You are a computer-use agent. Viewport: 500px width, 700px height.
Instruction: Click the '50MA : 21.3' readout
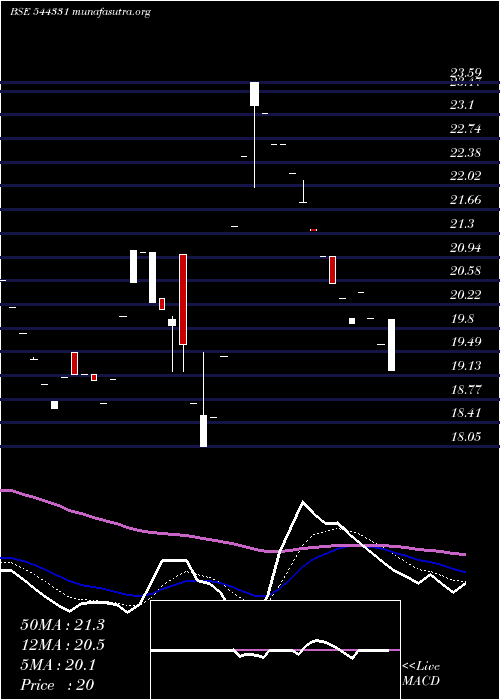tap(62, 625)
